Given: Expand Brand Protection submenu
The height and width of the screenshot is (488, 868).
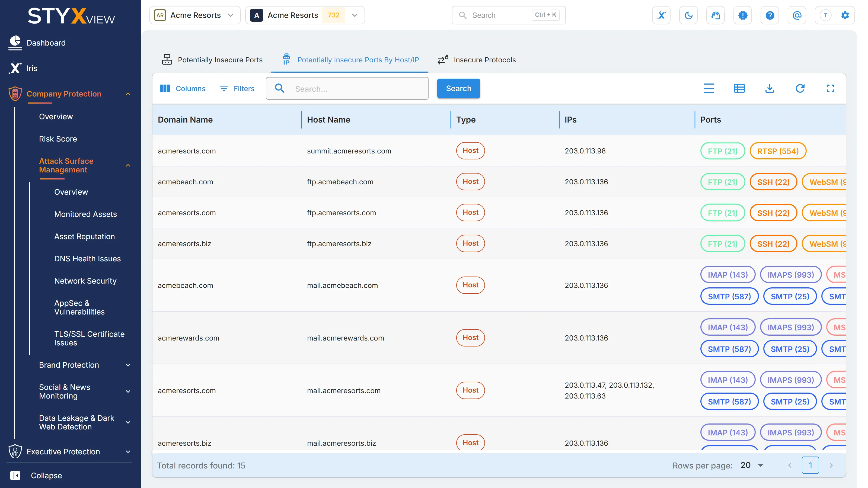Looking at the screenshot, I should [x=128, y=365].
